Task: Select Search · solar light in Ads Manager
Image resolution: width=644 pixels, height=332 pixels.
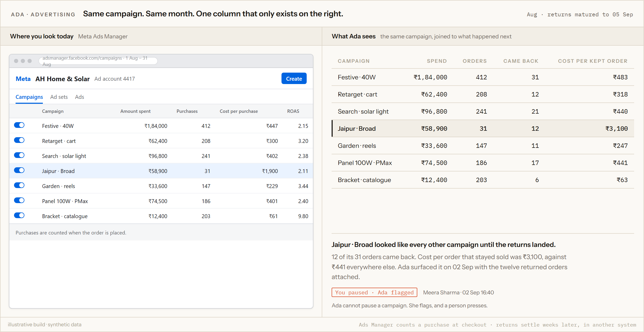Action: tap(64, 156)
